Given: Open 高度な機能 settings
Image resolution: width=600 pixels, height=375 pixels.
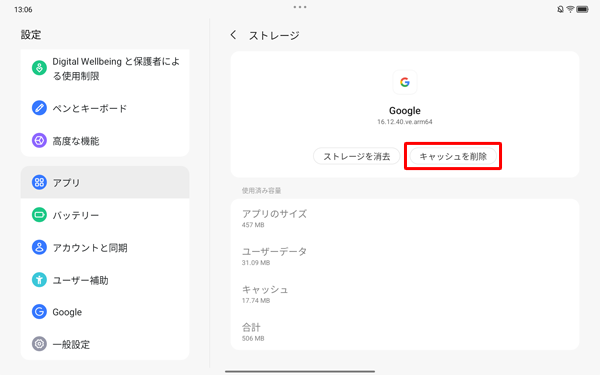Looking at the screenshot, I should point(105,140).
